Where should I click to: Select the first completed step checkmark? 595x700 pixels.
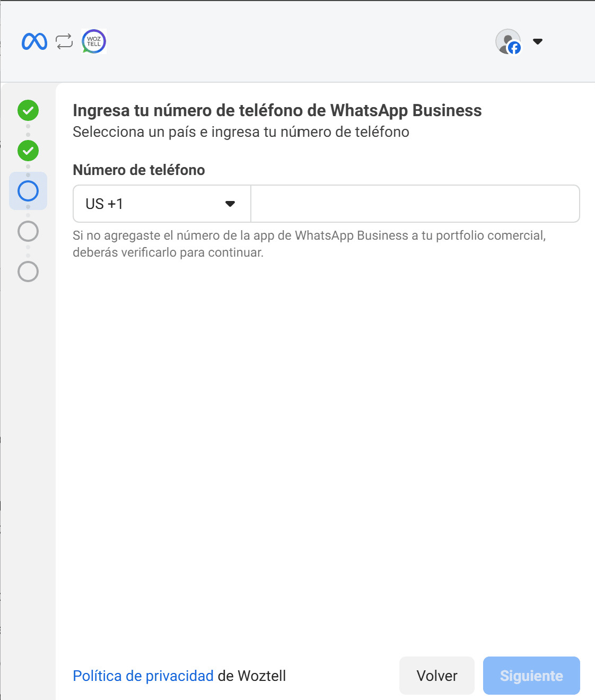click(x=28, y=110)
